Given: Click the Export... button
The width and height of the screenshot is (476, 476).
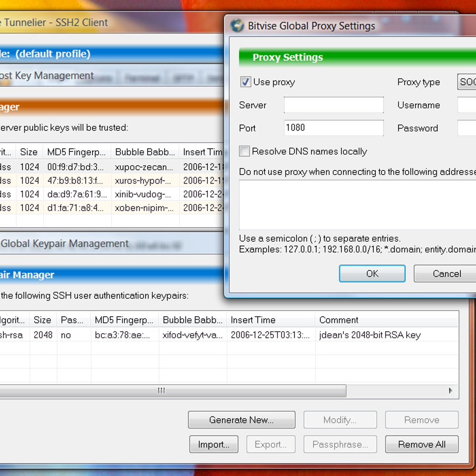Looking at the screenshot, I should click(x=271, y=444).
